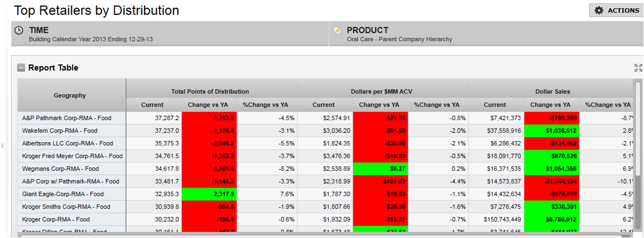Select the Dollar Sales column group header
Image resolution: width=644 pixels, height=238 pixels.
[552, 91]
